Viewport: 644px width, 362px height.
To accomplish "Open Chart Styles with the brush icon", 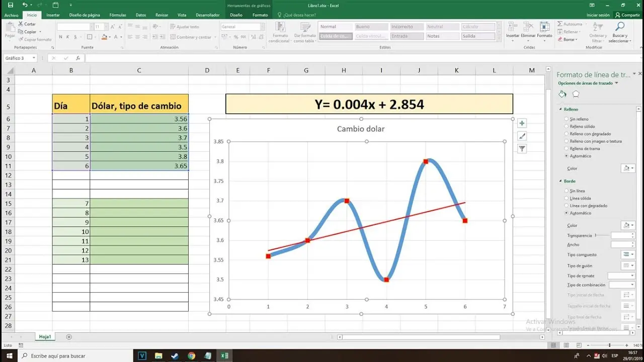I will point(522,136).
